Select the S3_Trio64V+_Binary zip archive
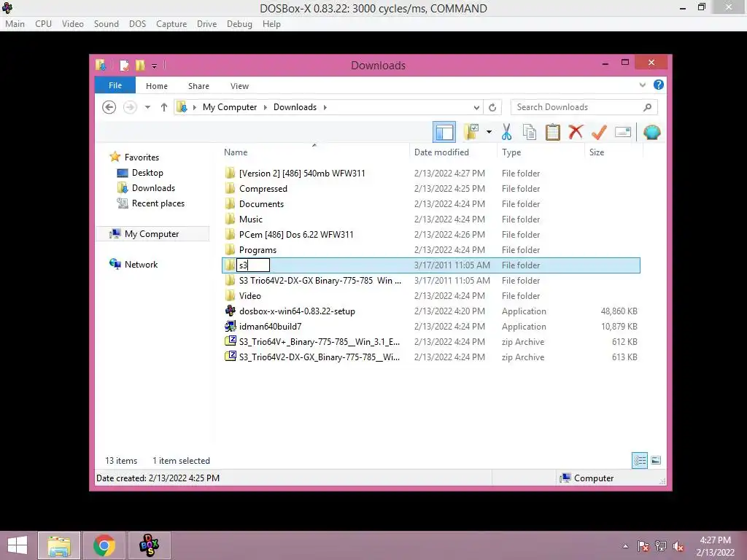This screenshot has height=560, width=747. coord(431,341)
